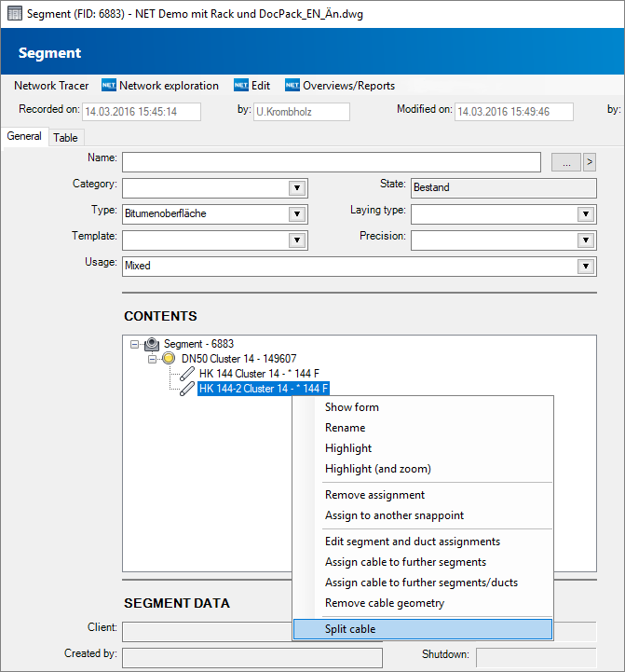Click the form icon in title bar
This screenshot has width=625, height=672.
15,14
